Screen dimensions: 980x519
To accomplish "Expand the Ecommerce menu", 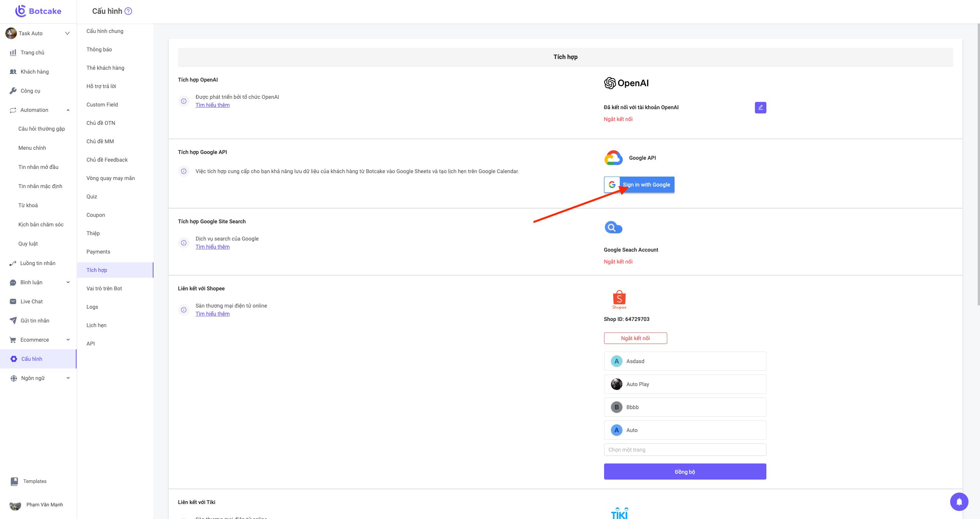I will point(68,340).
